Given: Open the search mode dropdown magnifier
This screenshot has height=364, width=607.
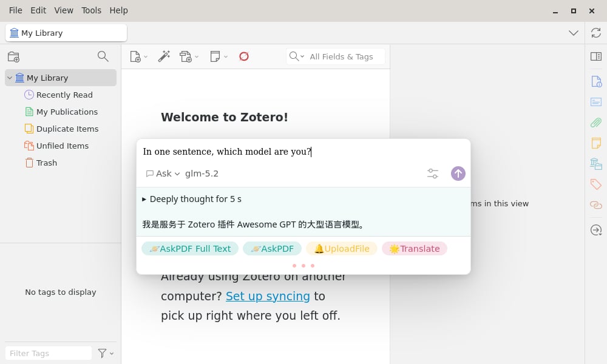Looking at the screenshot, I should [297, 56].
